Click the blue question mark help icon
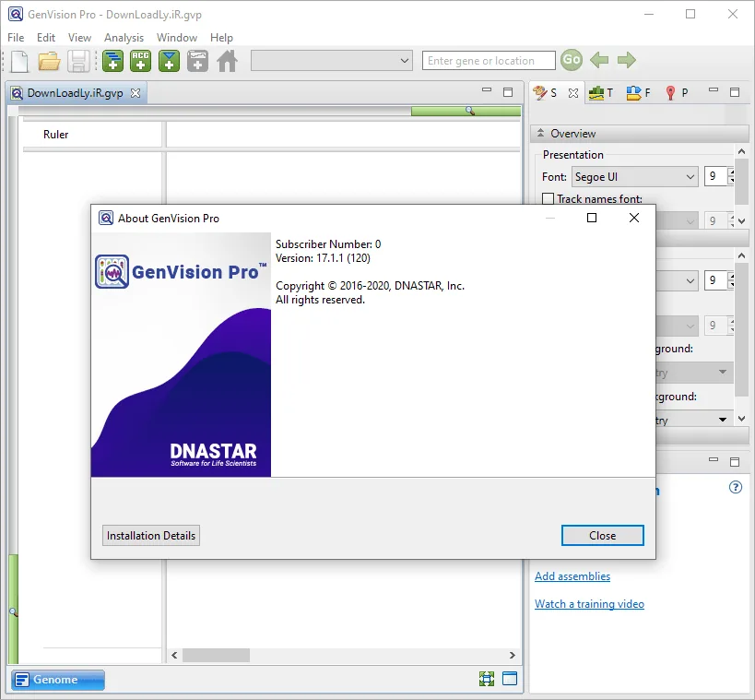The height and width of the screenshot is (700, 755). click(x=736, y=487)
